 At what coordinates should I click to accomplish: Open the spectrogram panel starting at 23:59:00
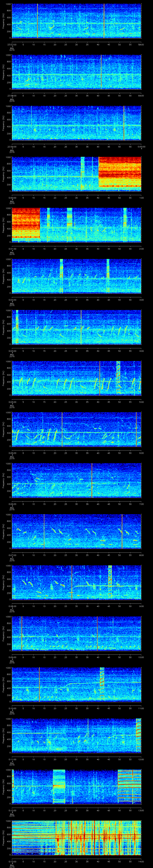tap(77, 123)
